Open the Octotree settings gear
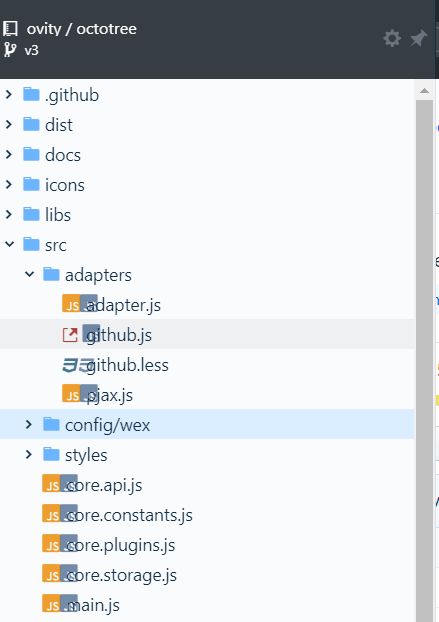This screenshot has width=439, height=622. click(392, 38)
